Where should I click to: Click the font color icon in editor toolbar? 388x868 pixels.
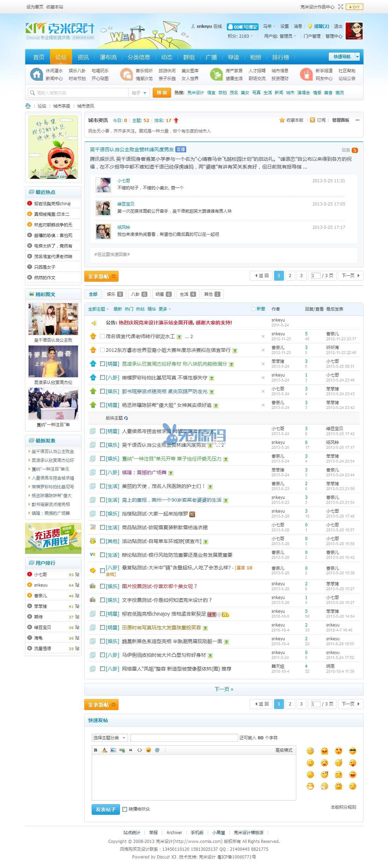tap(104, 750)
